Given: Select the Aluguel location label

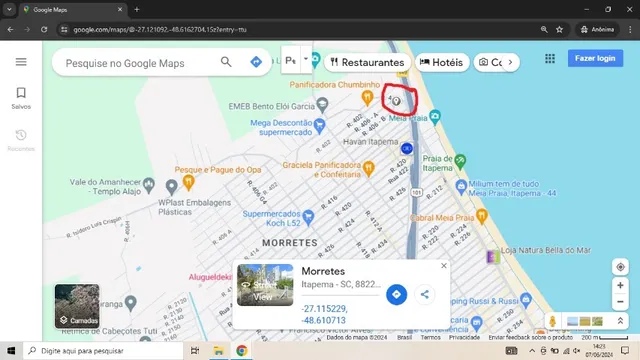Looking at the screenshot, I should pyautogui.click(x=210, y=277).
